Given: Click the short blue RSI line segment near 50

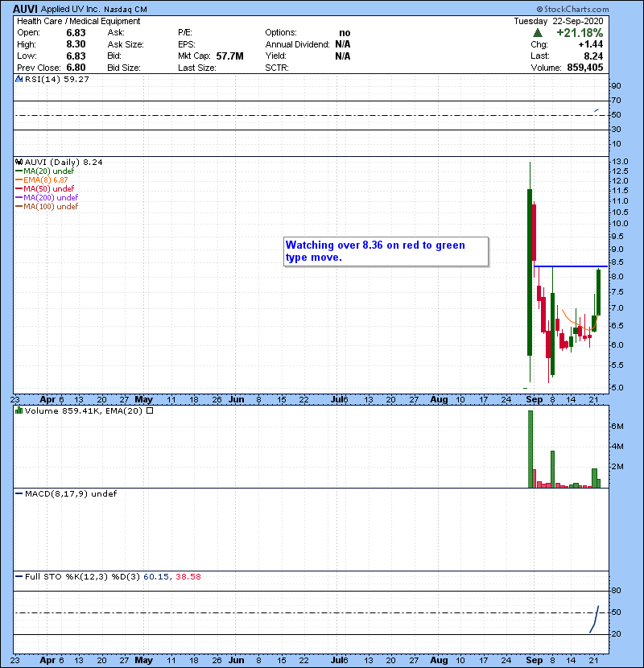Looking at the screenshot, I should [x=597, y=111].
